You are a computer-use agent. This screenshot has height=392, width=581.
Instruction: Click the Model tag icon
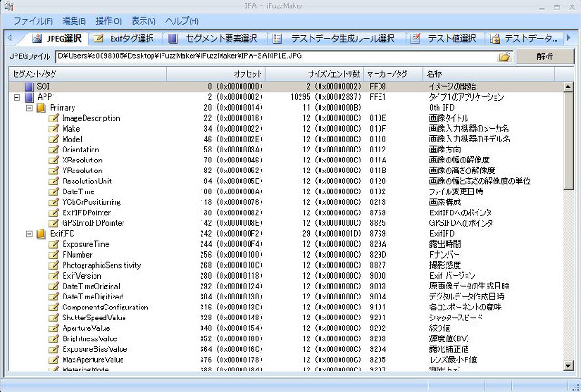(54, 140)
